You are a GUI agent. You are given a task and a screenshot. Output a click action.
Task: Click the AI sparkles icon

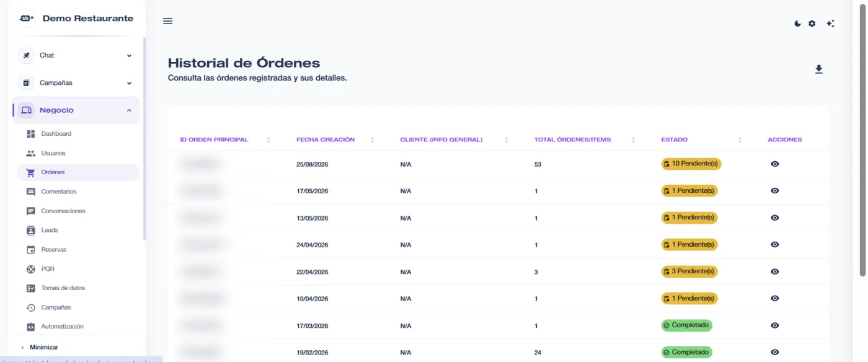(830, 24)
